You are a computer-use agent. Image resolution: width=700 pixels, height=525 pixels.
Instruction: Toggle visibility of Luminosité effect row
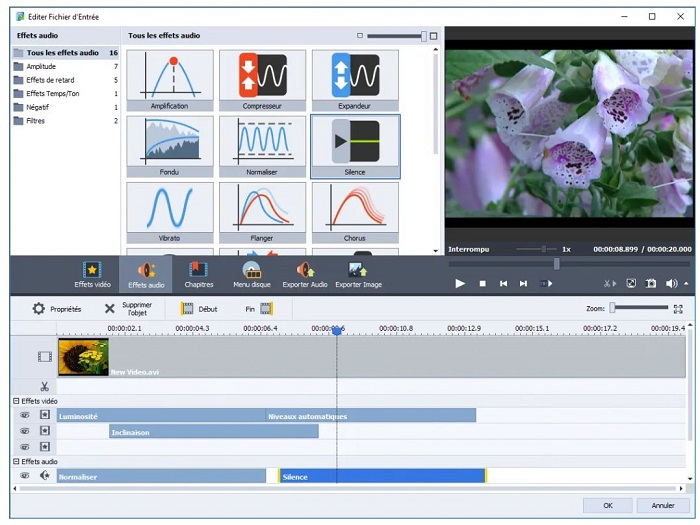pyautogui.click(x=25, y=415)
